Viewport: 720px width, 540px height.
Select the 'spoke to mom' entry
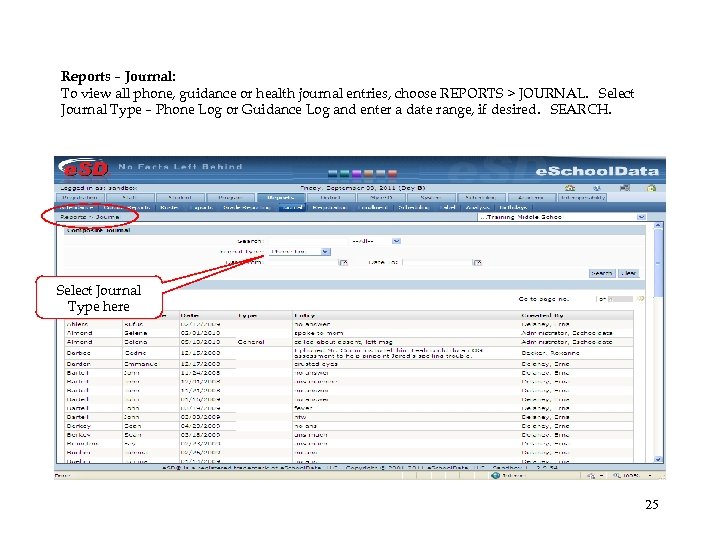(x=319, y=333)
